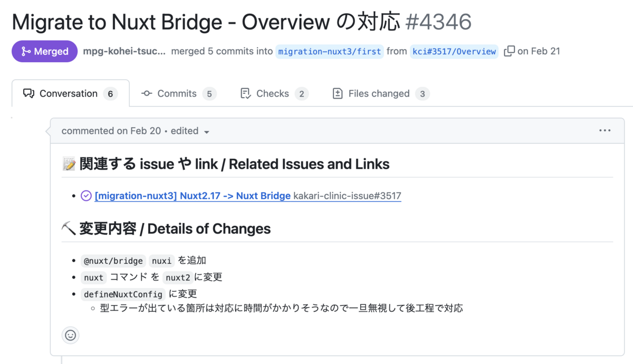Open the Files changed tab
633x364 pixels.
(381, 93)
